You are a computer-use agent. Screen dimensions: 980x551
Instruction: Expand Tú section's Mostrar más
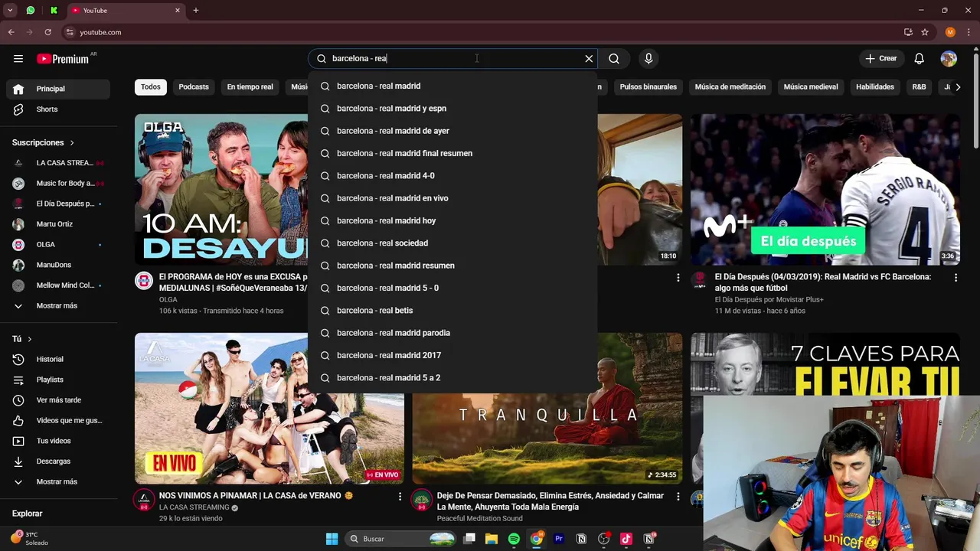click(58, 482)
